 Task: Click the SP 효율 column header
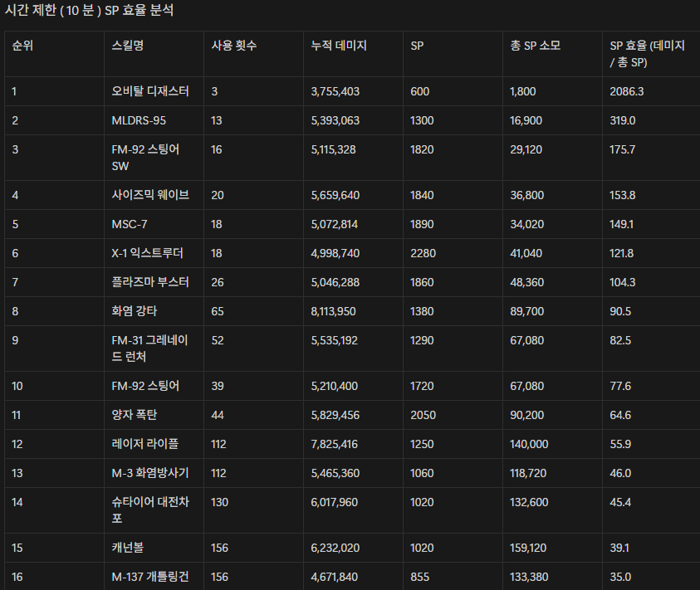click(x=647, y=54)
